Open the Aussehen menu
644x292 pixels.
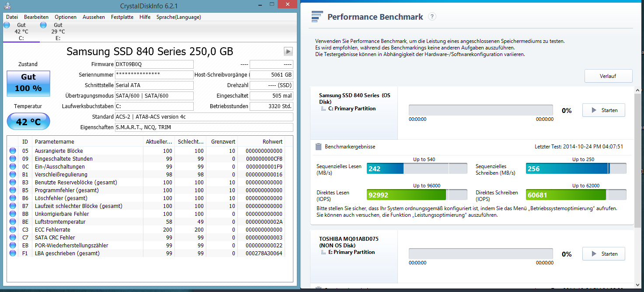(x=94, y=17)
